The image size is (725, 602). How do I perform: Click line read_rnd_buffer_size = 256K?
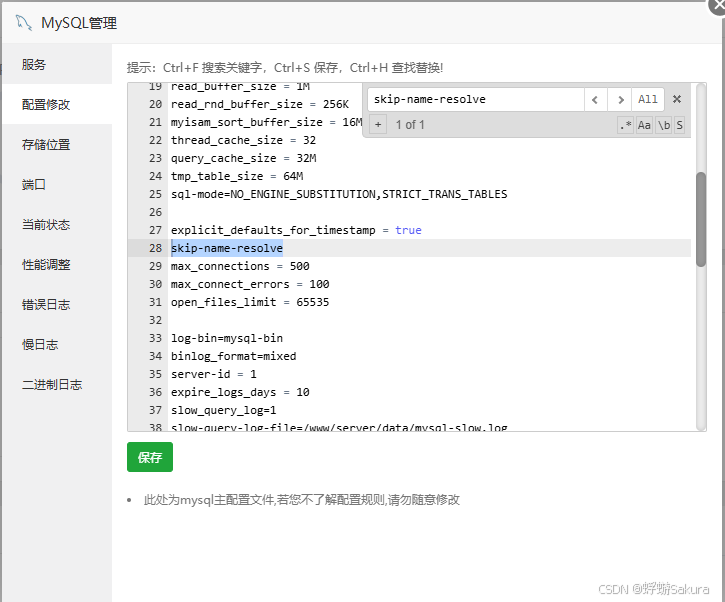[x=260, y=104]
